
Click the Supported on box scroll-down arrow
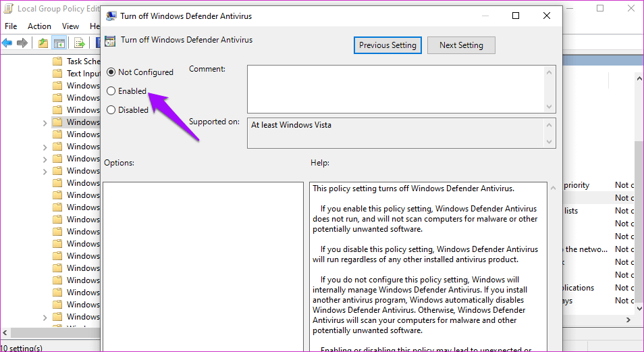(549, 142)
